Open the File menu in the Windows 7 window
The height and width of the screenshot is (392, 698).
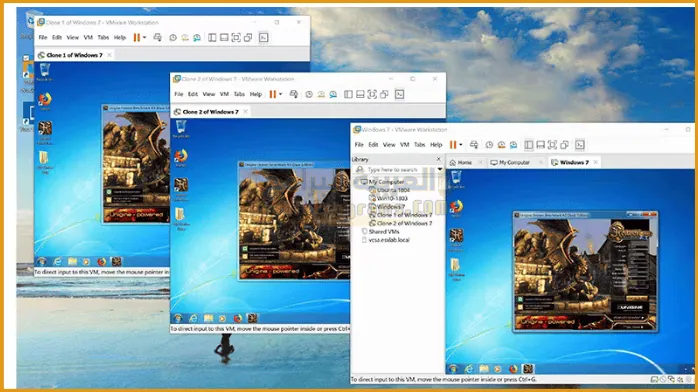tap(359, 145)
